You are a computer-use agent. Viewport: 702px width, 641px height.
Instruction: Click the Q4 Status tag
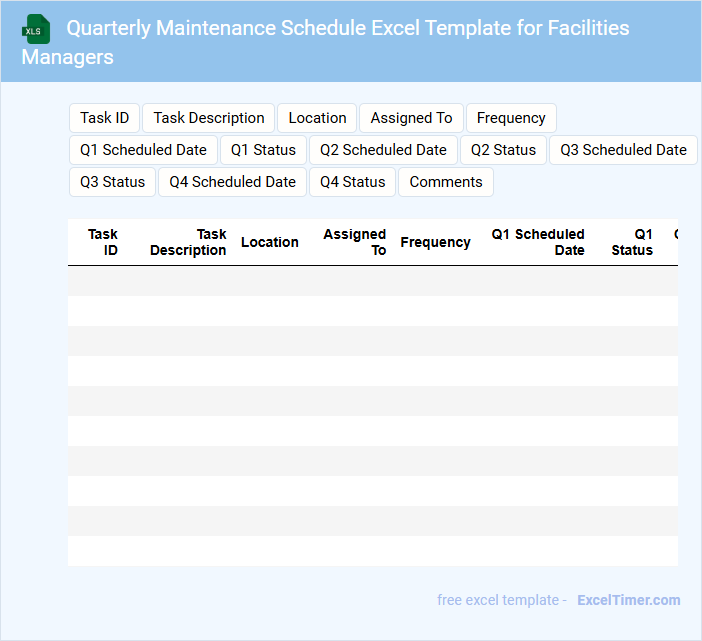tap(352, 182)
